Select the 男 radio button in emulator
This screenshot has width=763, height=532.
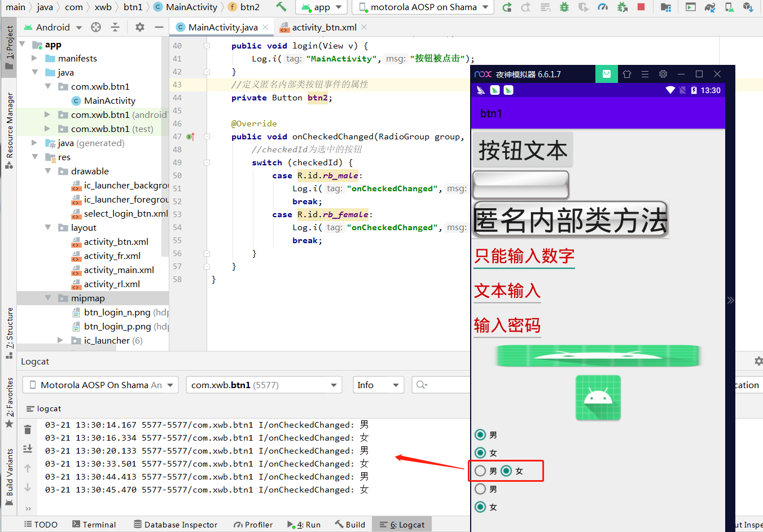coord(480,489)
